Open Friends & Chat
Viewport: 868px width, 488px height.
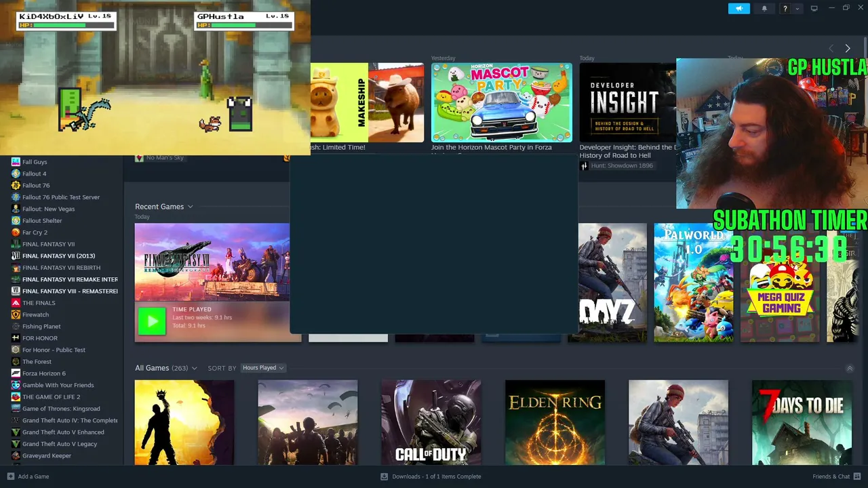coord(831,476)
